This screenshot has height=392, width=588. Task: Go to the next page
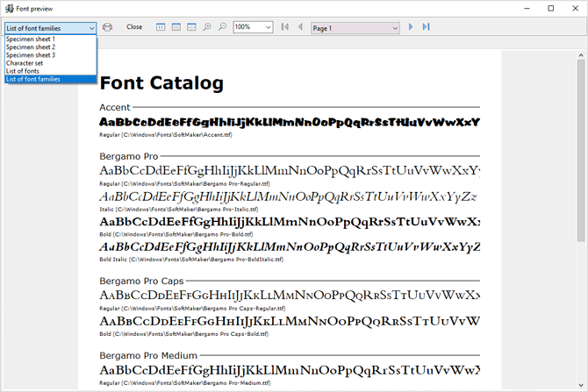[x=411, y=27]
